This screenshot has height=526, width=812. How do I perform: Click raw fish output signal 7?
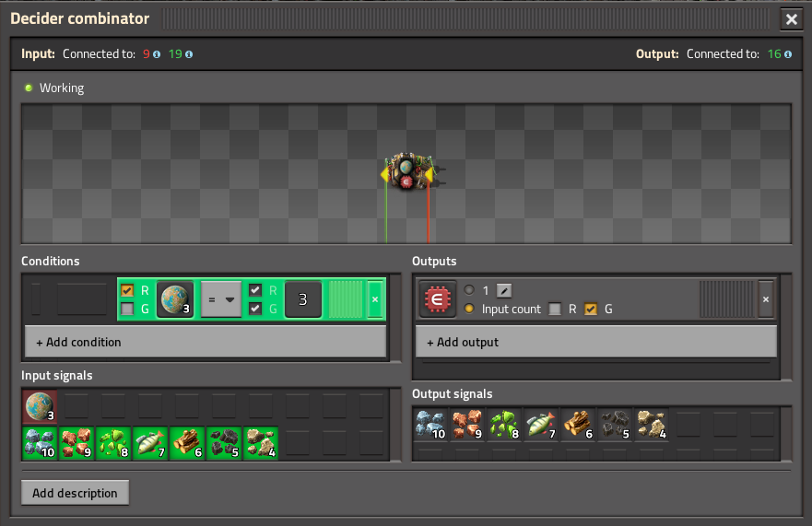point(541,425)
